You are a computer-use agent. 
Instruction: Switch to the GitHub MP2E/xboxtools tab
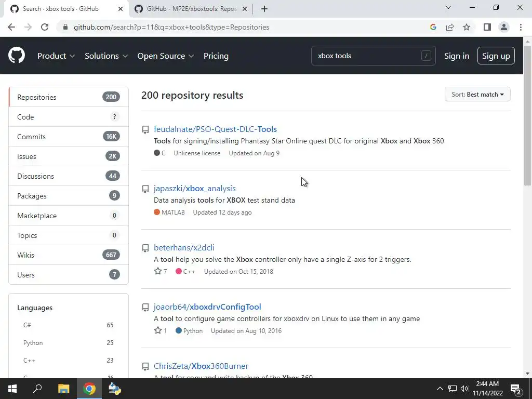click(x=190, y=9)
